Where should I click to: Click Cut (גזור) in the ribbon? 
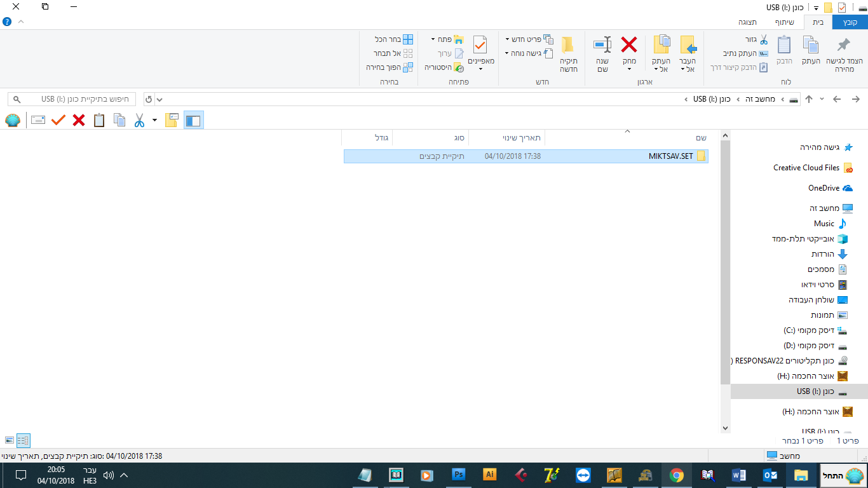click(x=757, y=39)
